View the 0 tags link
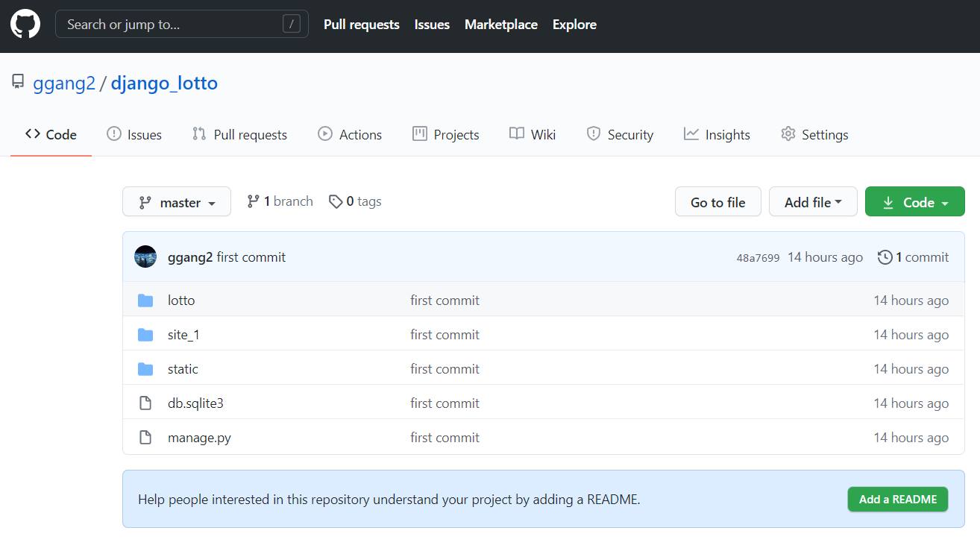This screenshot has height=557, width=980. point(355,201)
